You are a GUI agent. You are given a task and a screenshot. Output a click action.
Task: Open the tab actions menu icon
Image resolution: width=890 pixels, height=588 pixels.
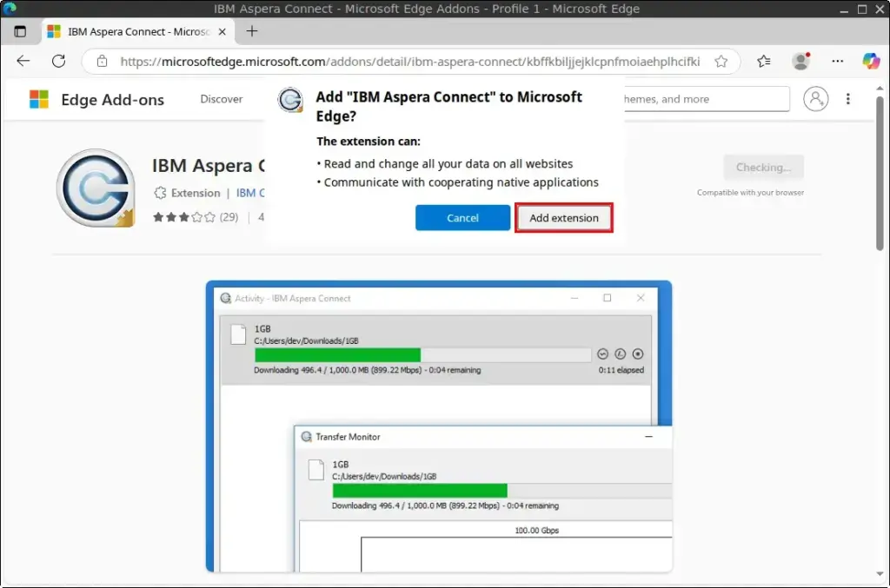[20, 32]
